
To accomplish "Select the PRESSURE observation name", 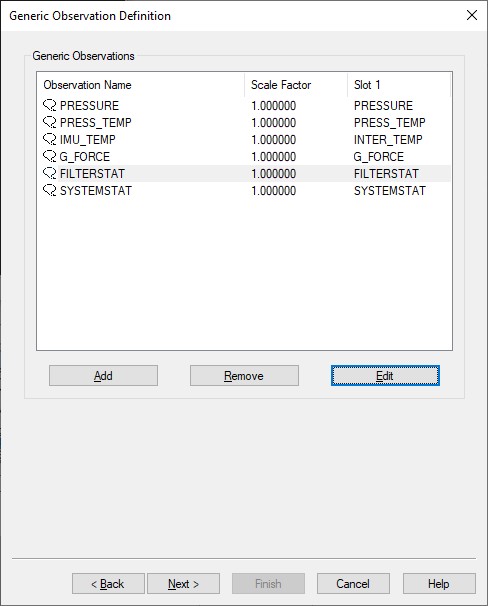I will [89, 106].
